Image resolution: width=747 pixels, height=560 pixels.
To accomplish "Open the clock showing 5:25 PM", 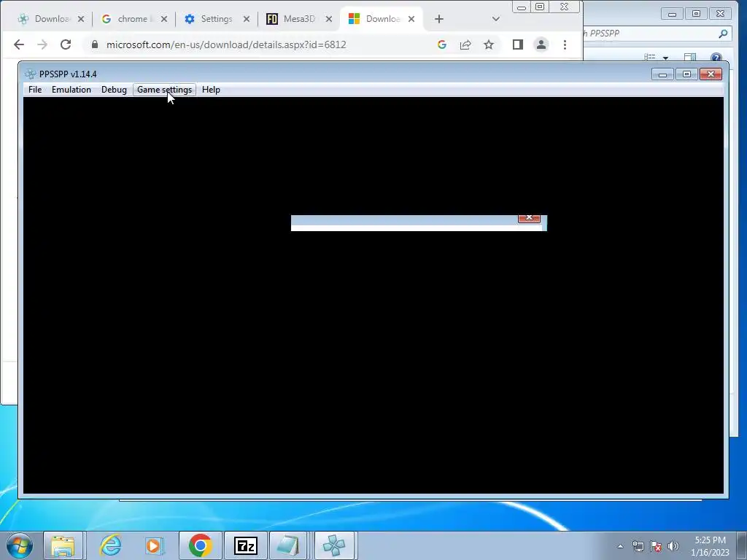I will [710, 546].
